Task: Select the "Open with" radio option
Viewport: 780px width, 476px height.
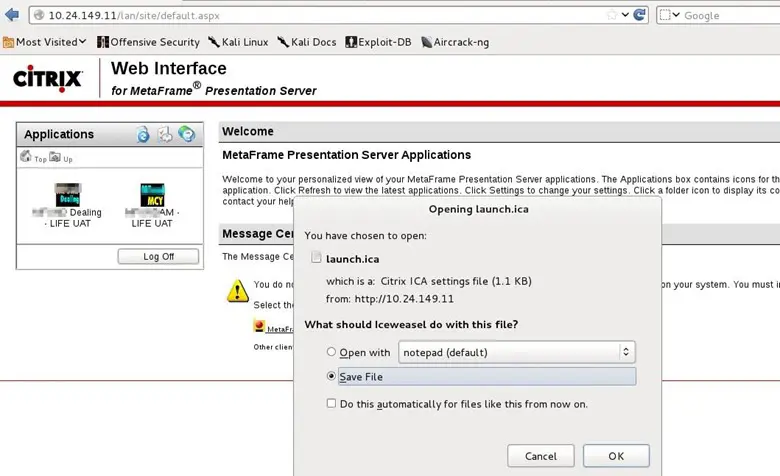Action: (332, 352)
